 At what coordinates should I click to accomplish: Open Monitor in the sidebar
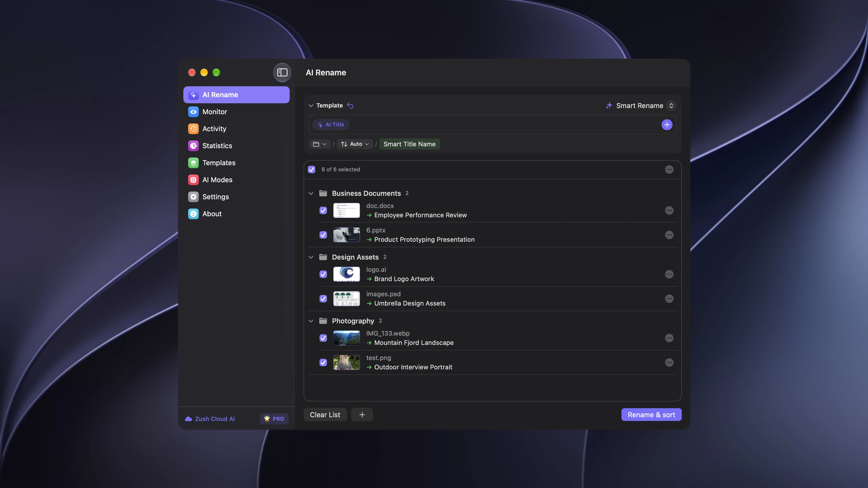coord(236,112)
